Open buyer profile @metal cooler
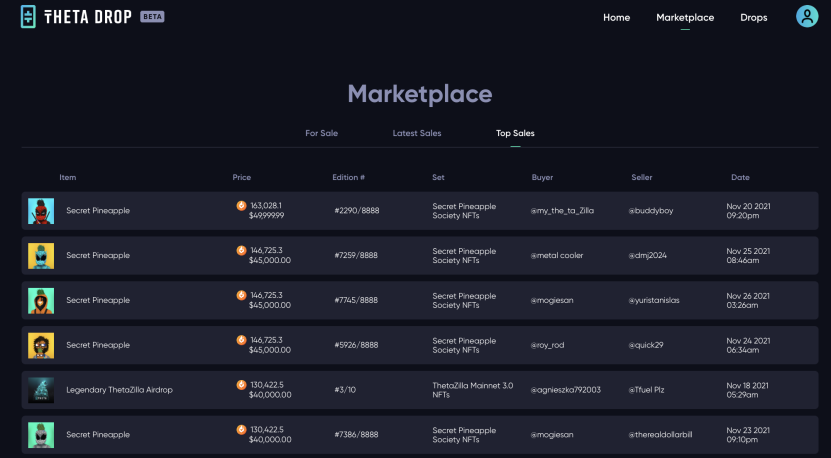The image size is (831, 458). (556, 256)
